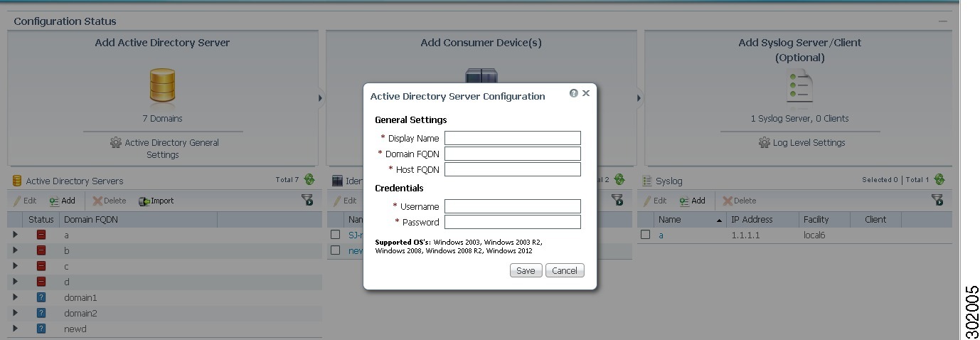
Task: Open the Syslog filter
Action: (937, 200)
